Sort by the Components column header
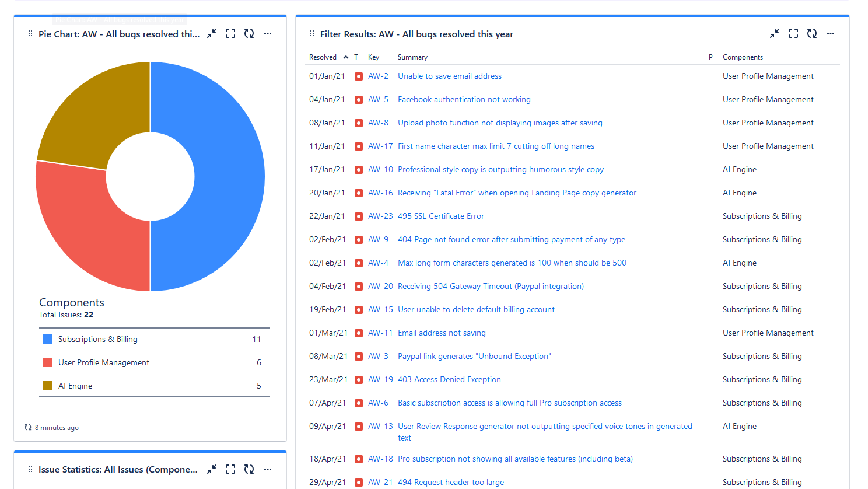Viewport: 868px width, 489px height. tap(743, 57)
